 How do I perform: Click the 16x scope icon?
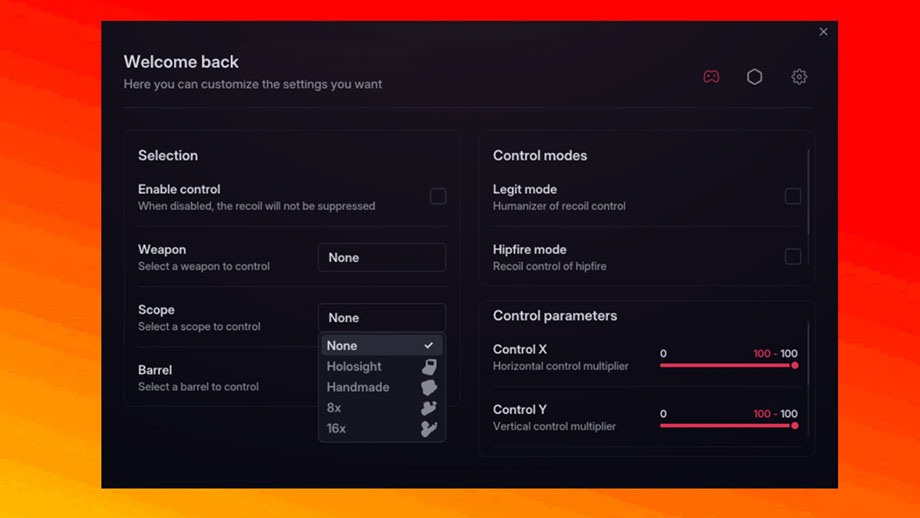pyautogui.click(x=429, y=429)
